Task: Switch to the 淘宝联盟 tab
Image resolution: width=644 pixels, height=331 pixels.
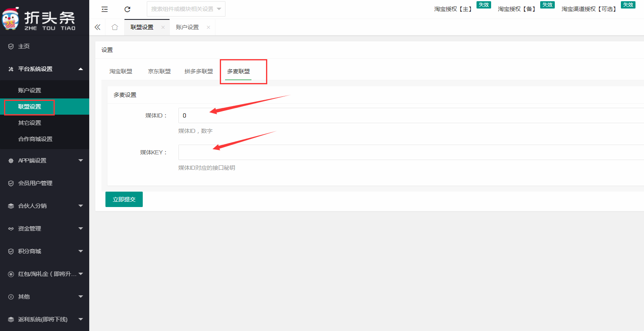Action: click(121, 71)
